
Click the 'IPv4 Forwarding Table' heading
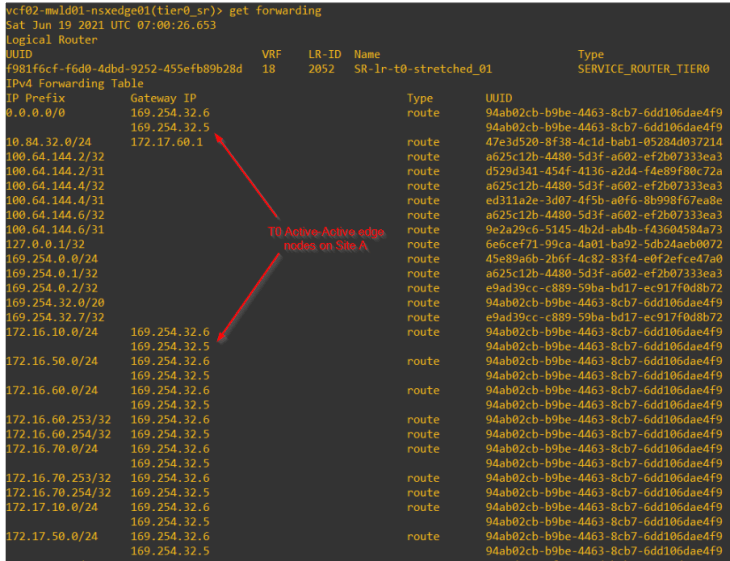[74, 84]
